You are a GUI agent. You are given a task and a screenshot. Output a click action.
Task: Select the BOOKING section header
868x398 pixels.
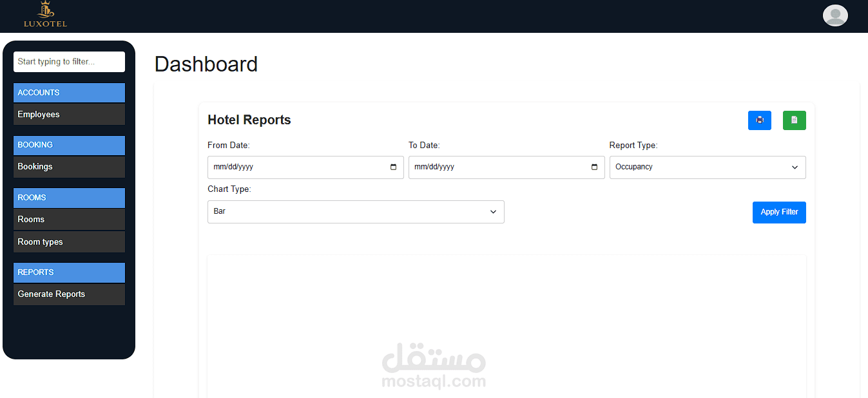tap(69, 145)
